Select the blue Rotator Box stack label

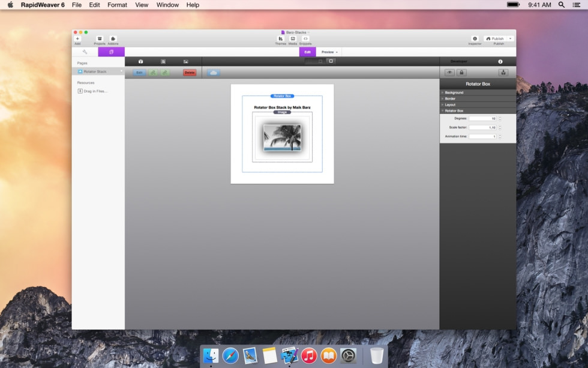(282, 96)
